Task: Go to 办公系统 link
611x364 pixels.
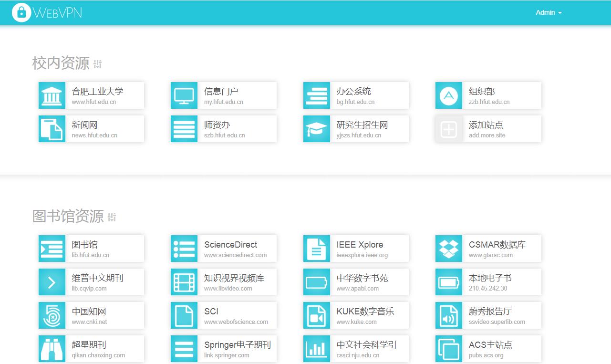Action: tap(353, 91)
